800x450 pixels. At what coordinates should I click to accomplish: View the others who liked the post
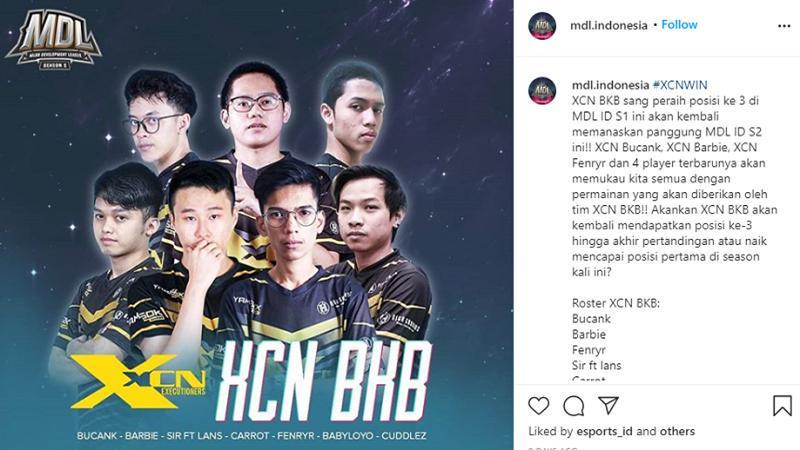point(677,432)
